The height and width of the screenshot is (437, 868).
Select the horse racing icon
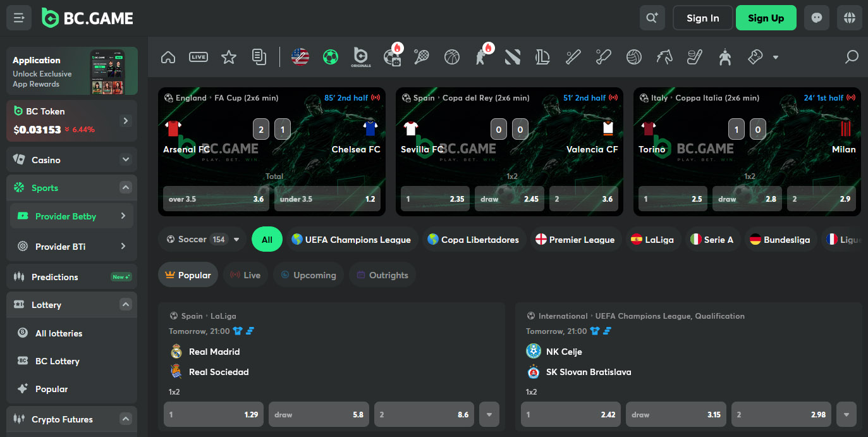(x=664, y=57)
